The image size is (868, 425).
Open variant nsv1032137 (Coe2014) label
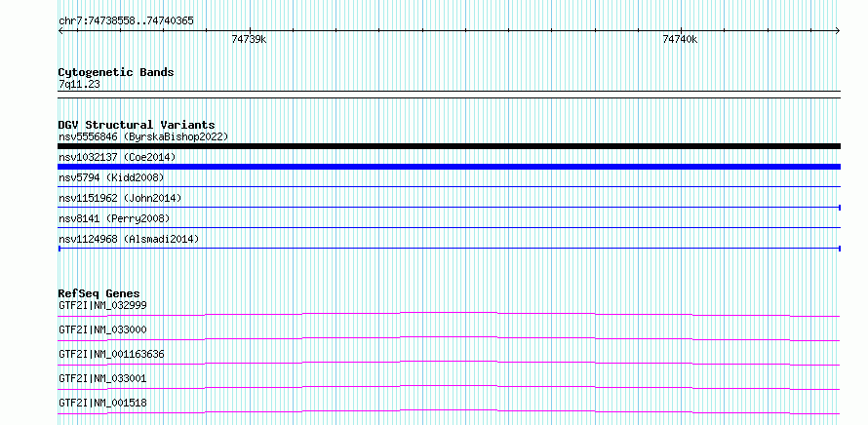point(117,157)
